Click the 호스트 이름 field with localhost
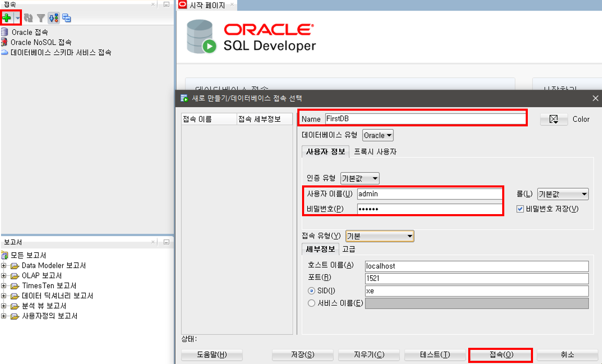Screen dimensions: 602x364 [x=477, y=266]
